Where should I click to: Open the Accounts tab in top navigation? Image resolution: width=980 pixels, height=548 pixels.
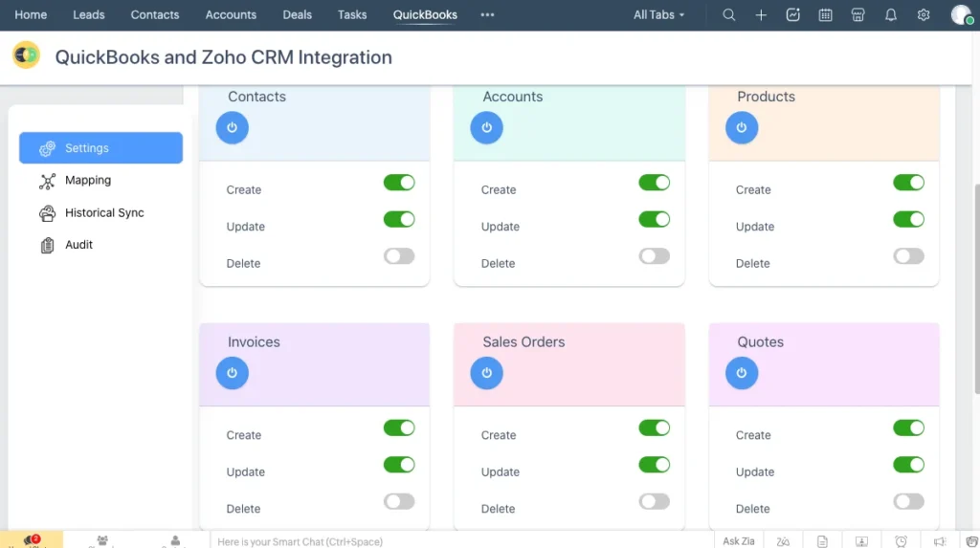(231, 15)
